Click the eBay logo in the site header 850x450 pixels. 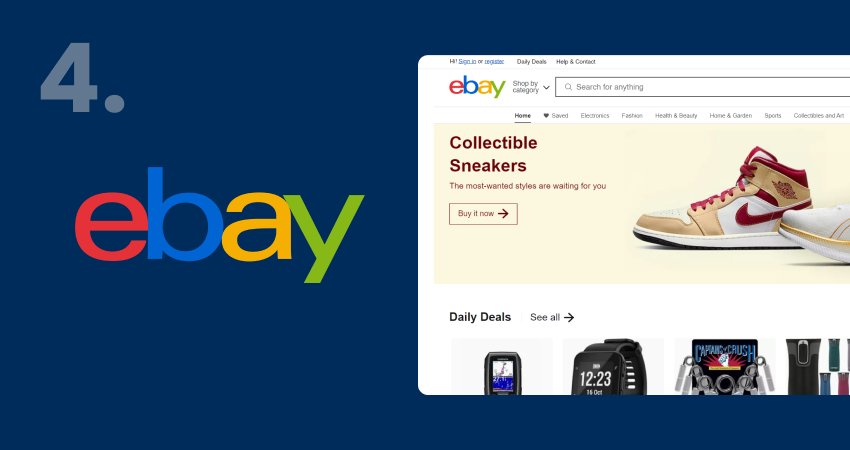point(477,87)
